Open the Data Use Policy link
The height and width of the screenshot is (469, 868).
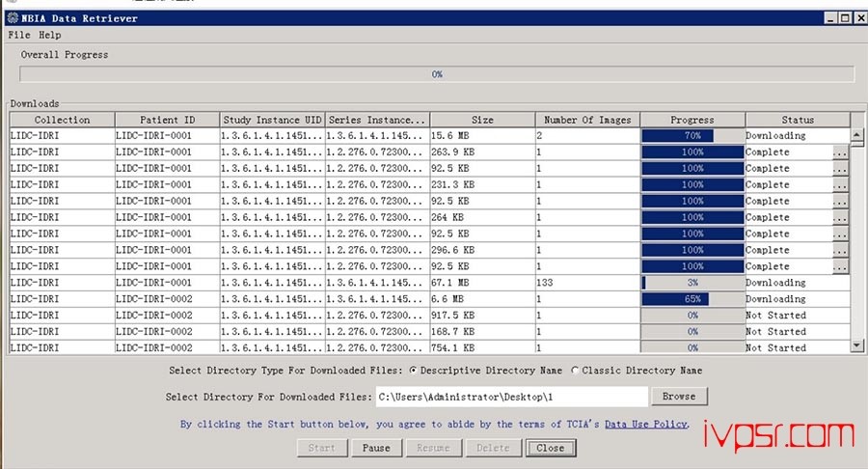tap(646, 425)
